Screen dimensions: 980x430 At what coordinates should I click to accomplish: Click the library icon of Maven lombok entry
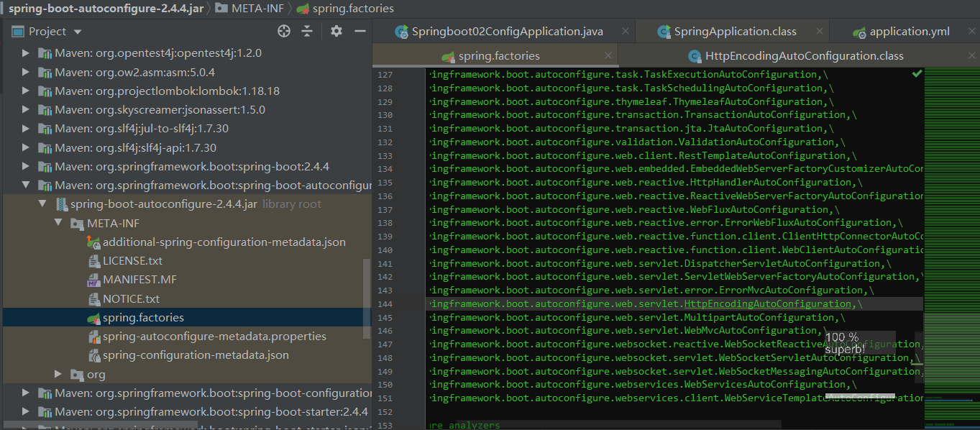45,91
